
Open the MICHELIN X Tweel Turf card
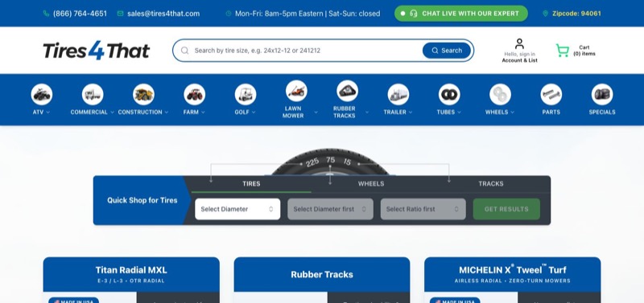512,274
